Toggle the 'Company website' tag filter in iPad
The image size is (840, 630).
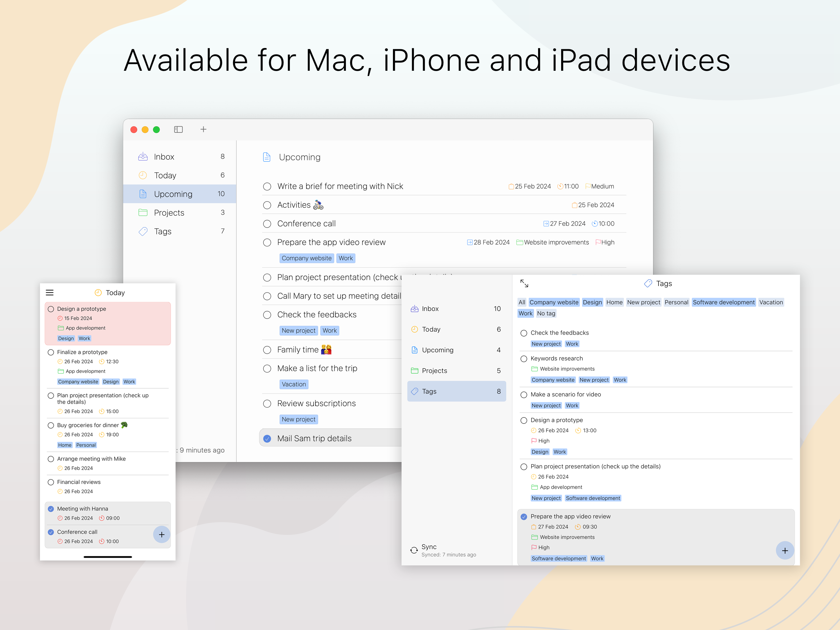pyautogui.click(x=554, y=302)
